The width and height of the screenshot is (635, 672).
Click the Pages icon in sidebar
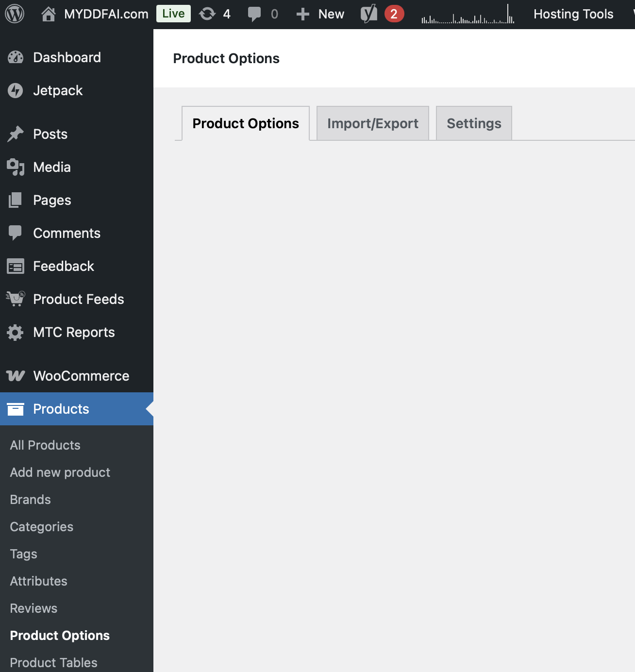[x=16, y=200]
